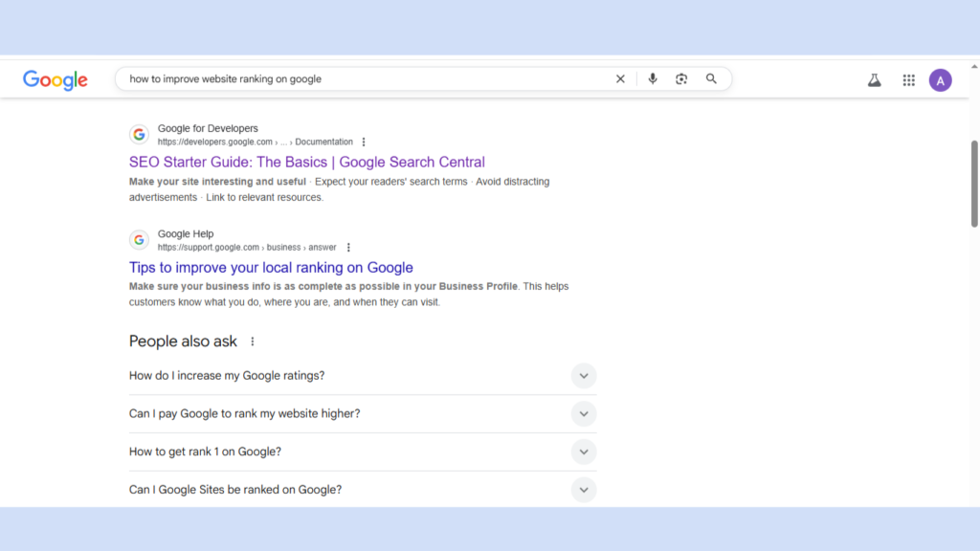Clear the search query with X
The width and height of the screenshot is (980, 551).
pos(620,78)
